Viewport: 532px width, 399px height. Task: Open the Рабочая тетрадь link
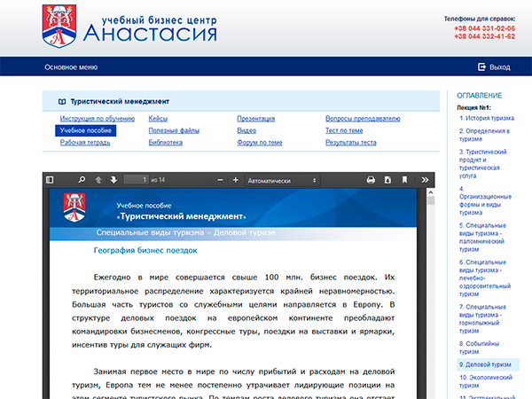click(x=85, y=143)
